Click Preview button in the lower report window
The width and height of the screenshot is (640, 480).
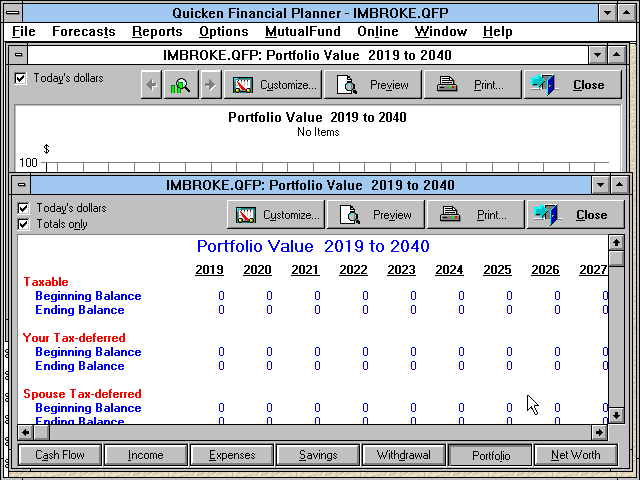pos(376,215)
